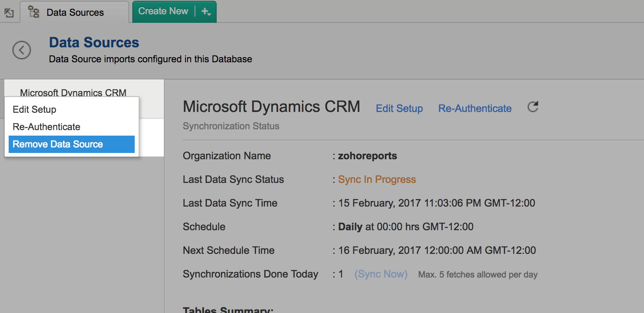644x313 pixels.
Task: Click the Data Sources page heading
Action: point(94,43)
